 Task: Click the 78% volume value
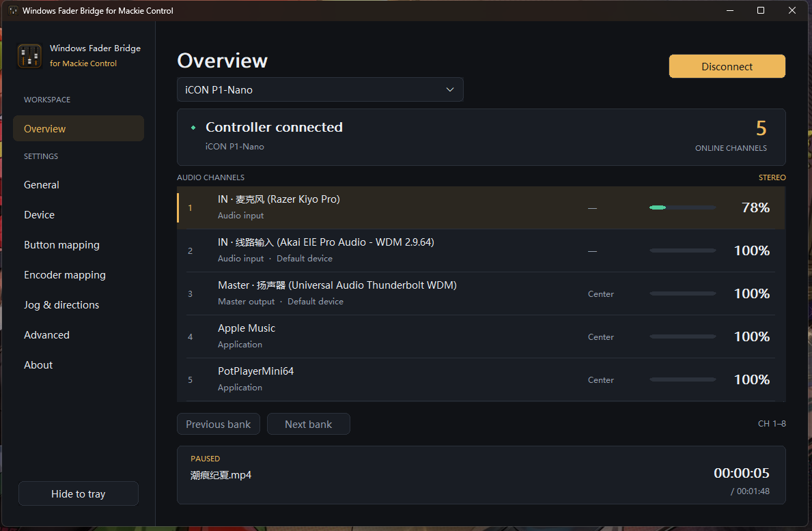point(755,207)
